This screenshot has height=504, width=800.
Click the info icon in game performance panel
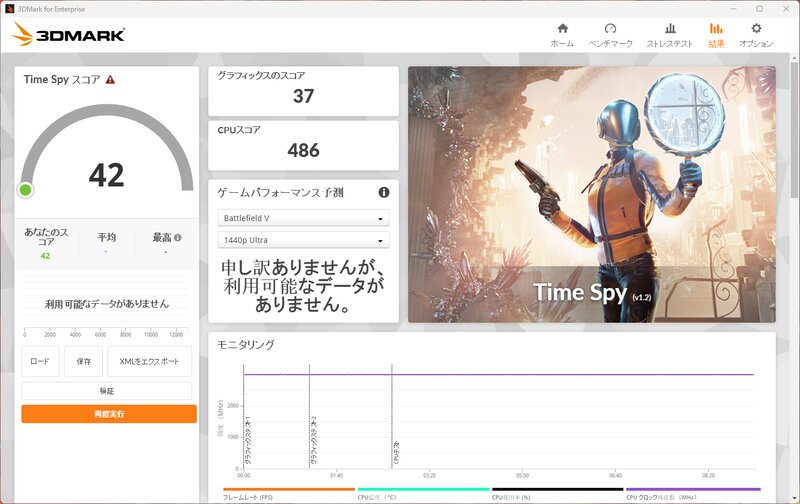click(x=384, y=192)
